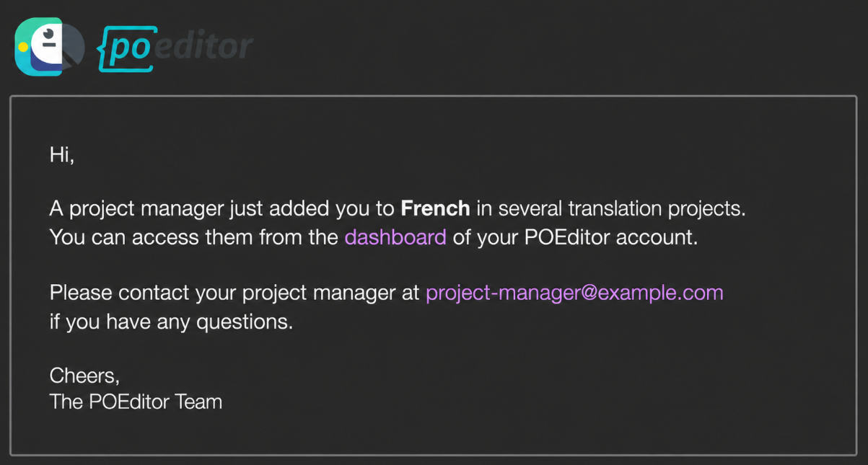
Task: Click the 'You can access them from the' text
Action: click(x=193, y=237)
